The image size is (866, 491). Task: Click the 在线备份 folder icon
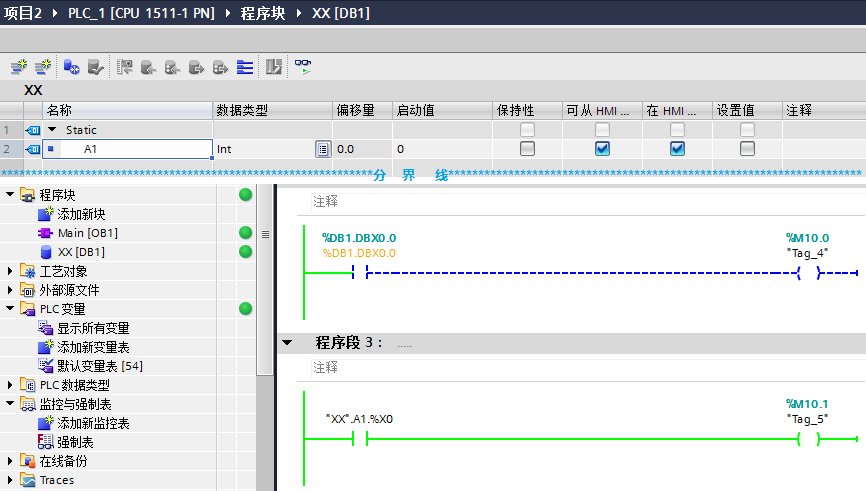(28, 461)
